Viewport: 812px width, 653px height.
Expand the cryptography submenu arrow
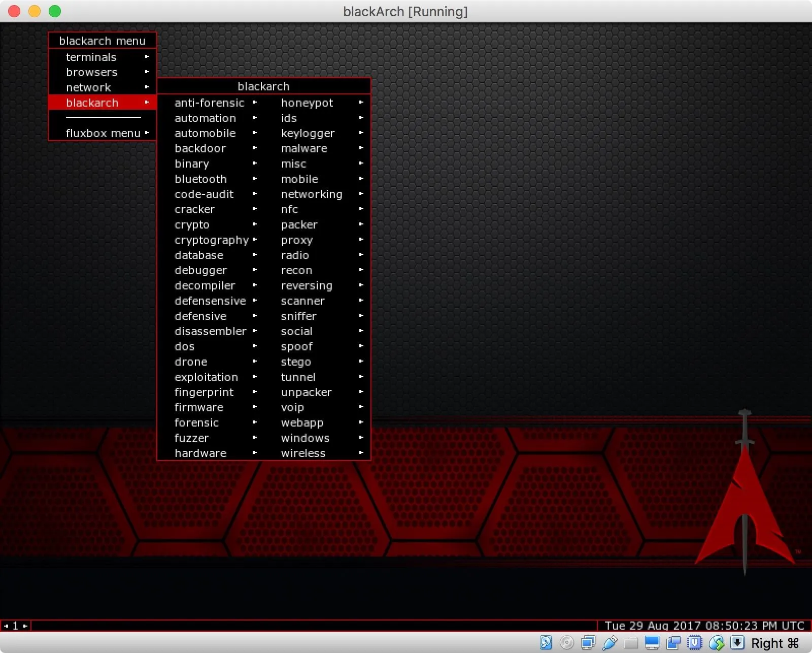pos(255,239)
